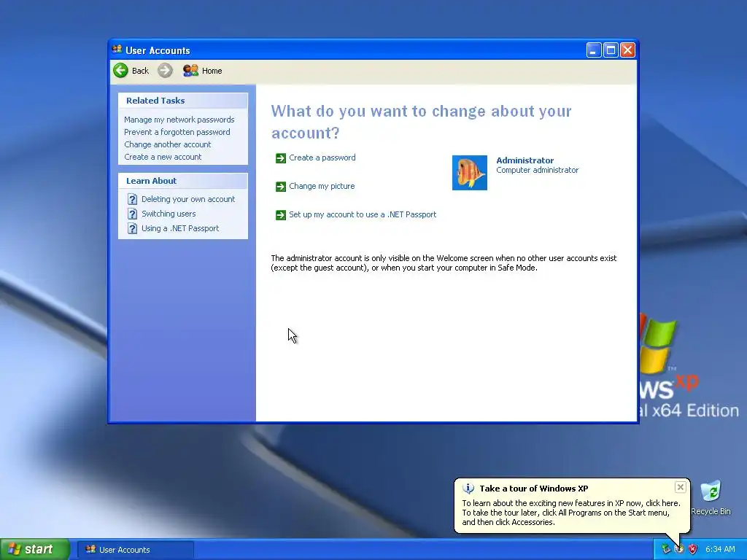This screenshot has width=747, height=560.
Task: Click help icon next to Switching users
Action: click(x=133, y=214)
